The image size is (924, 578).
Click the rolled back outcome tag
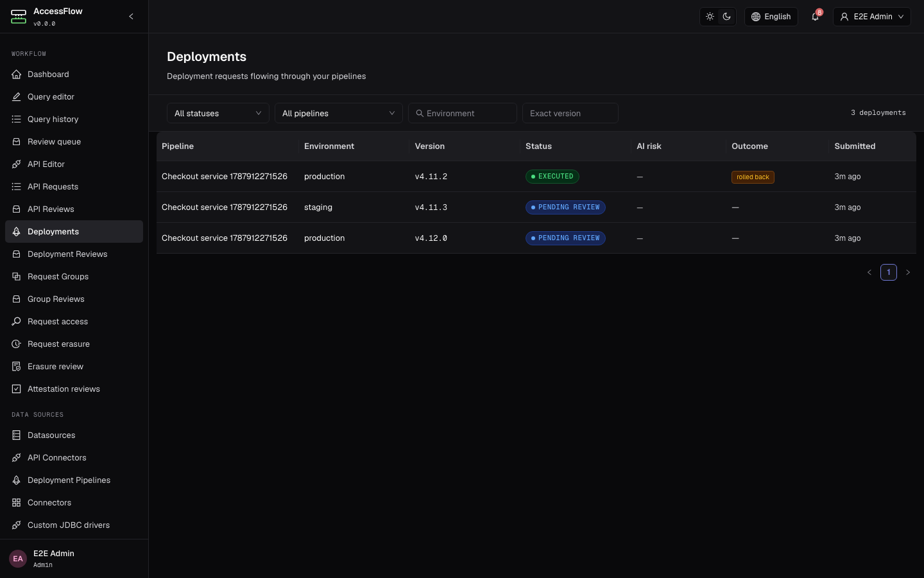(x=753, y=177)
